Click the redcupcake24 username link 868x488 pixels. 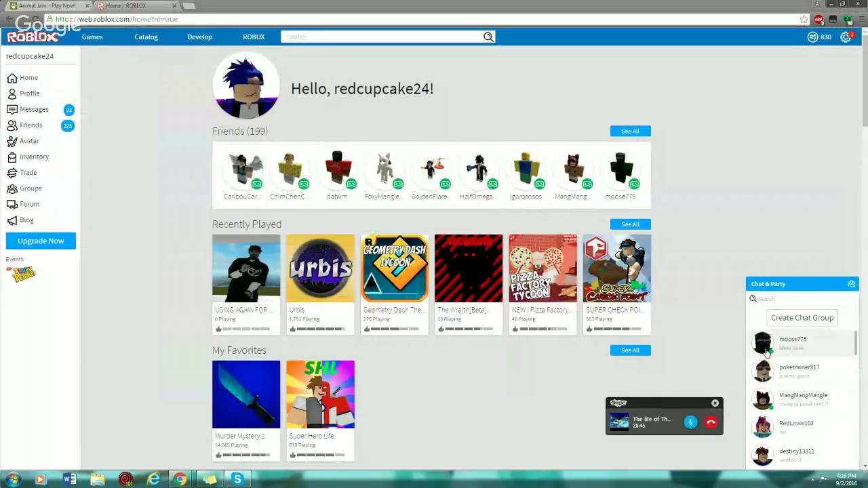click(x=30, y=56)
